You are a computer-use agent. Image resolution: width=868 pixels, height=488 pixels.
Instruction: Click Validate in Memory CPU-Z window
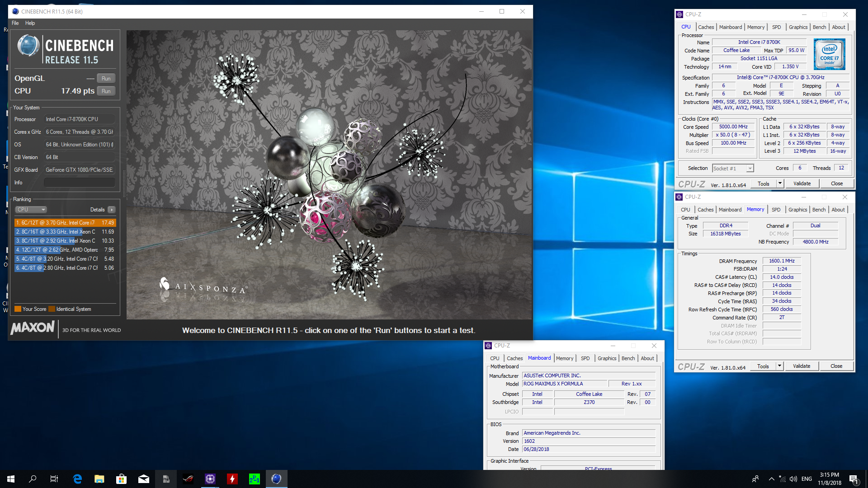pos(802,366)
